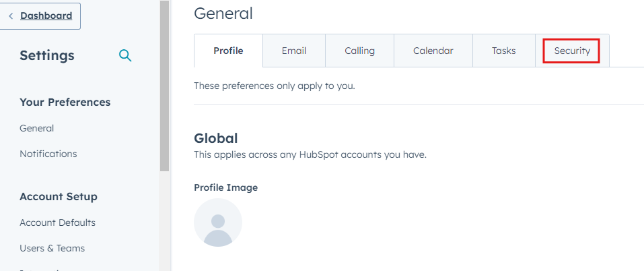Open the Tasks preferences tab

pos(503,51)
